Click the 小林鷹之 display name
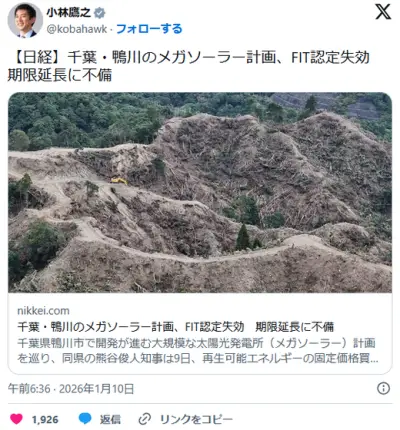The width and height of the screenshot is (400, 430). pyautogui.click(x=69, y=13)
